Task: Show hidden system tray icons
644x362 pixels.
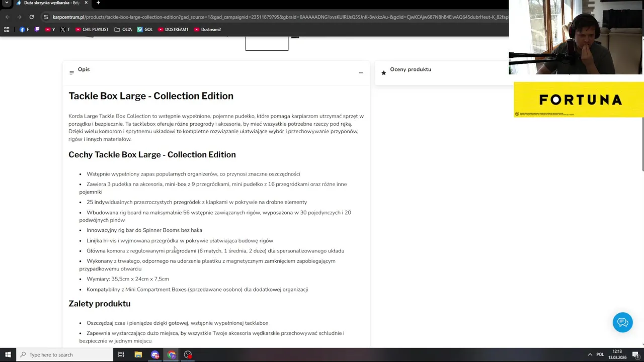Action: tap(590, 354)
